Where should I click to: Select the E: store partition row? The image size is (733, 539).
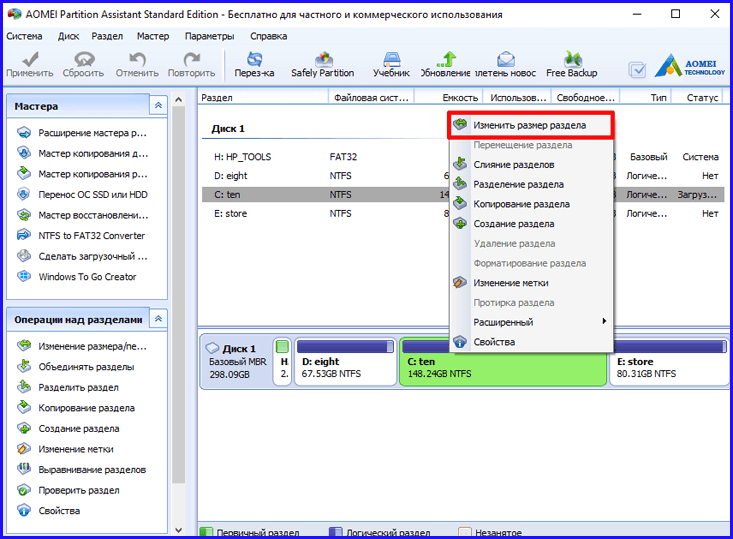tap(463, 213)
